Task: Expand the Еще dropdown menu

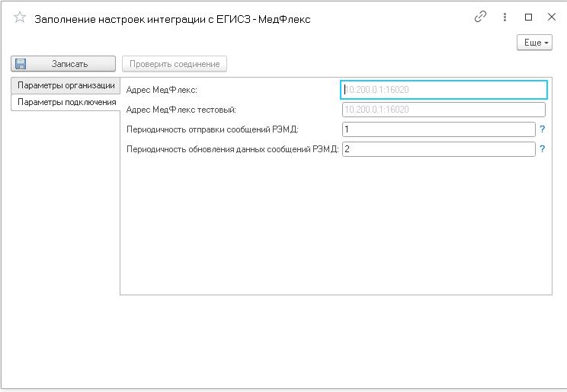Action: tap(534, 43)
